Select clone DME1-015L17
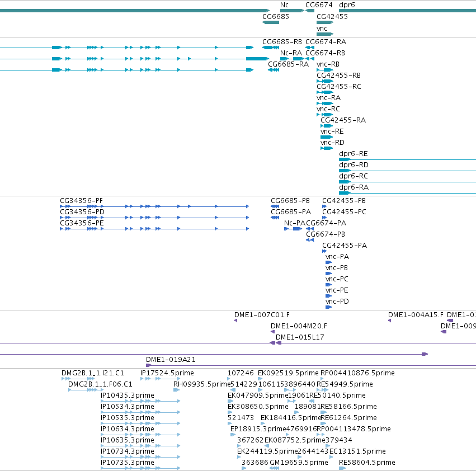Image resolution: width=476 pixels, height=471 pixels. click(300, 337)
